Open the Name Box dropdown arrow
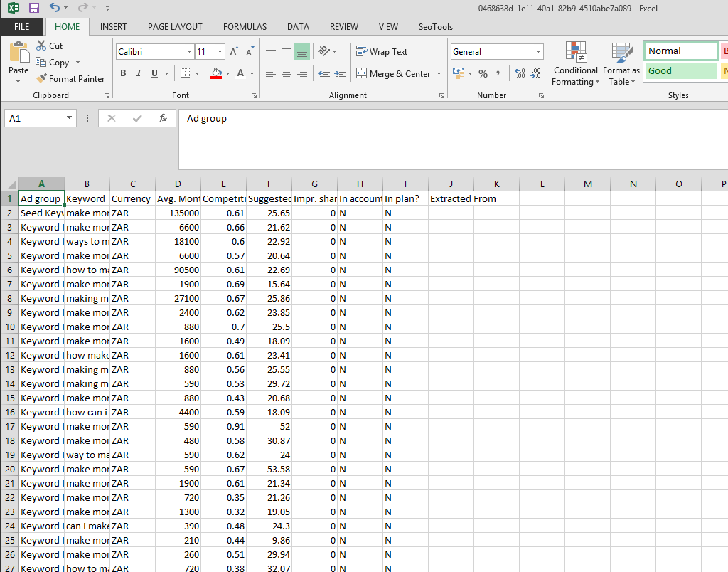The height and width of the screenshot is (572, 728). click(69, 119)
